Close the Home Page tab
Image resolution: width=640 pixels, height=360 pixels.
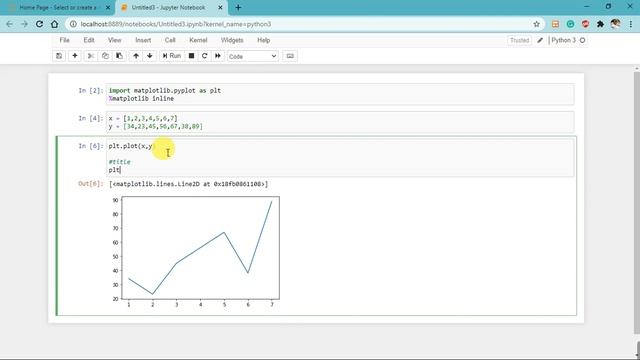pos(108,7)
